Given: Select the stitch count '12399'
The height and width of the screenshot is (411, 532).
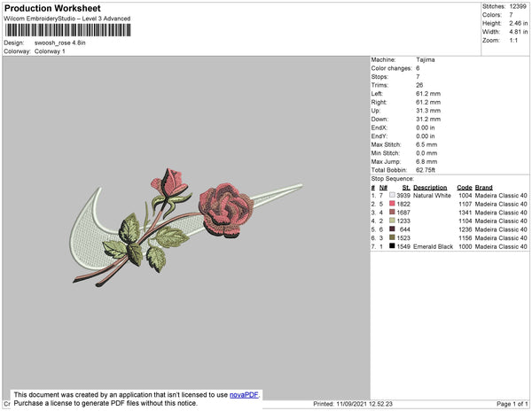Looking at the screenshot, I should tap(518, 6).
